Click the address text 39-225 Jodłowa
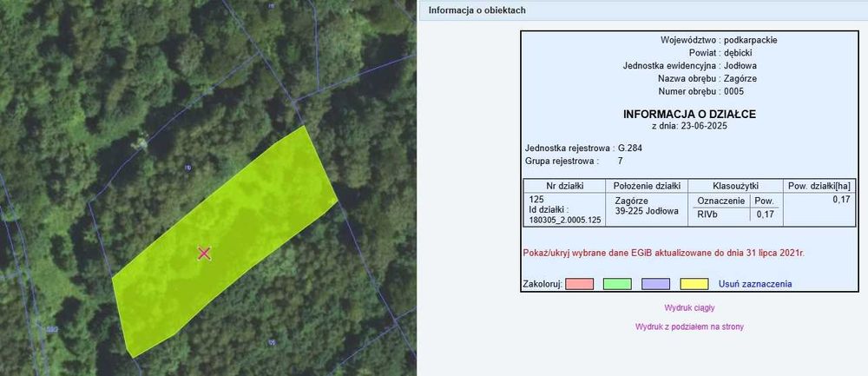Screen dimensions: 868x376 pyautogui.click(x=647, y=210)
